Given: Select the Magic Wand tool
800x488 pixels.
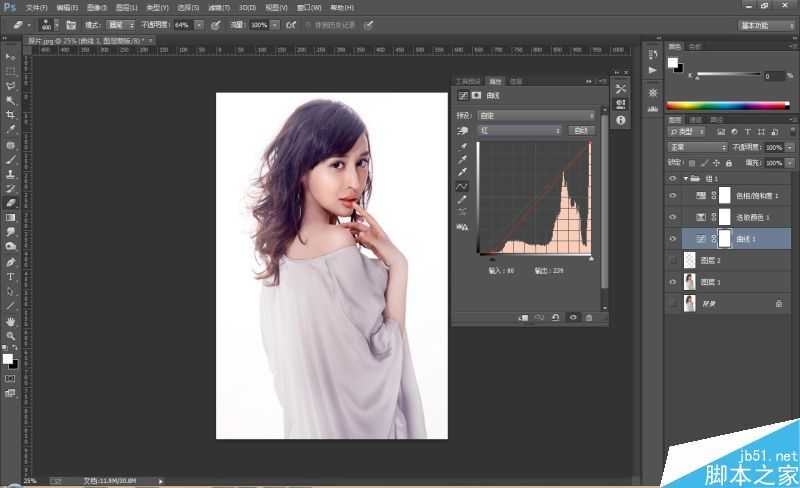Looking at the screenshot, I should click(x=11, y=100).
